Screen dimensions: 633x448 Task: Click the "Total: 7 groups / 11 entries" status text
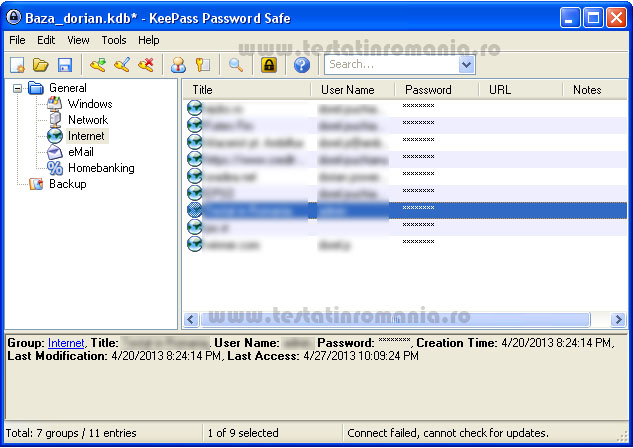tap(71, 433)
